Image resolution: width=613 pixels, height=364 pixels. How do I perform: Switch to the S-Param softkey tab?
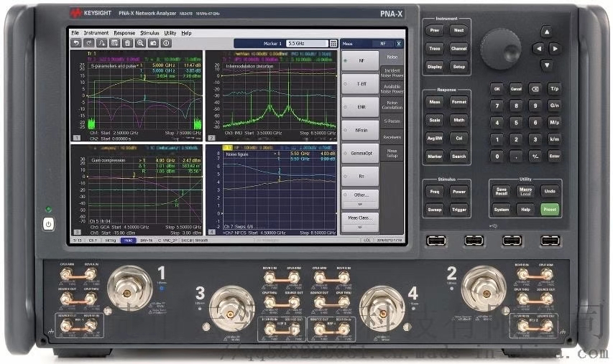(x=392, y=121)
